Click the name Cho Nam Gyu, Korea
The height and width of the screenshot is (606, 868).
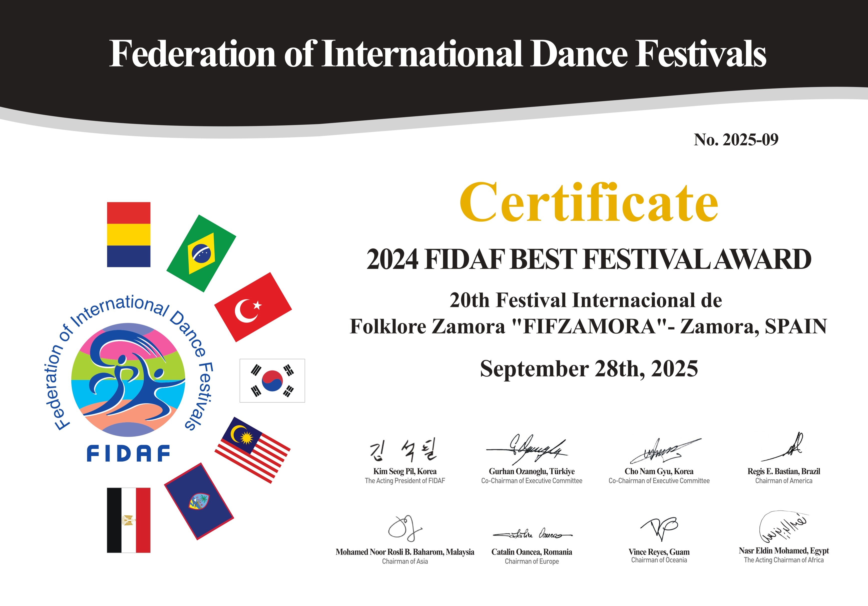pos(659,471)
